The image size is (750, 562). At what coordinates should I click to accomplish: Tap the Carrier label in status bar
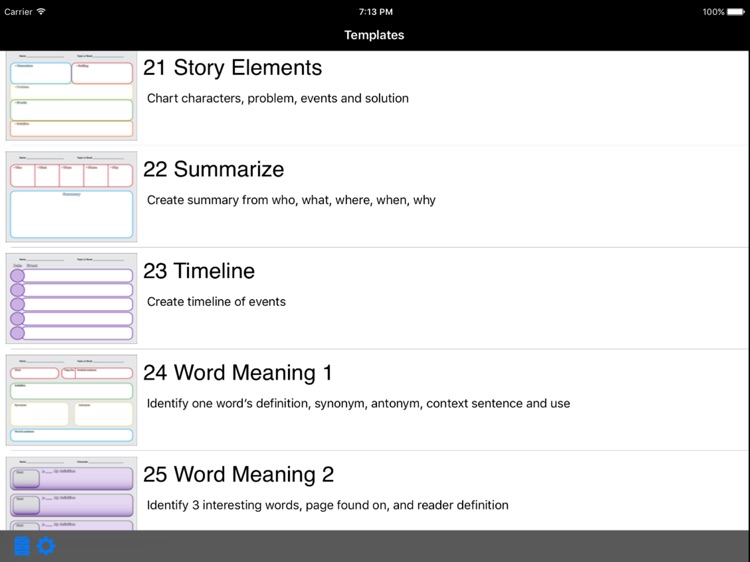(18, 11)
